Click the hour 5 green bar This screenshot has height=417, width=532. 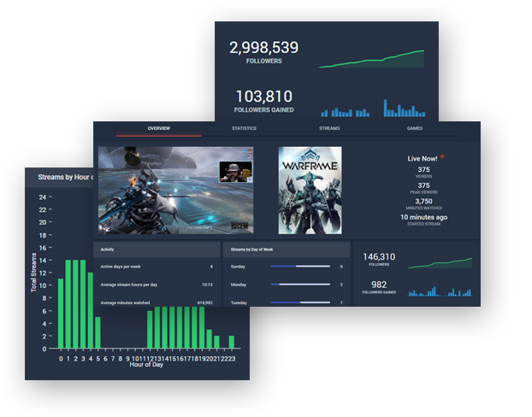(98, 332)
